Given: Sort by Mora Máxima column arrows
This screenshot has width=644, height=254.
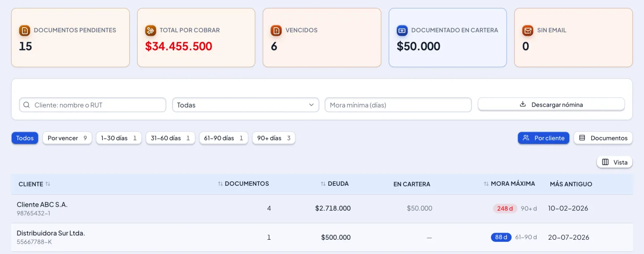Looking at the screenshot, I should [486, 184].
